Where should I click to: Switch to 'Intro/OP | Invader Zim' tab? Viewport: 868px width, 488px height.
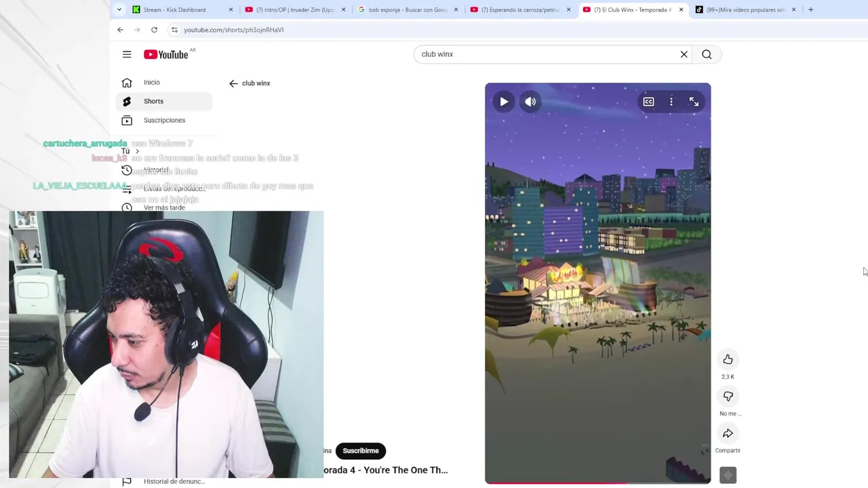click(296, 9)
